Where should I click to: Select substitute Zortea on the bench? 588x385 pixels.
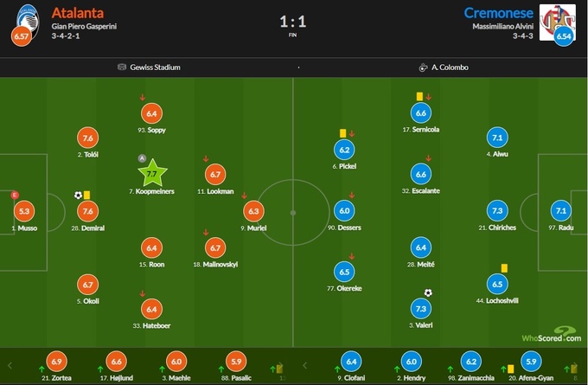click(55, 363)
